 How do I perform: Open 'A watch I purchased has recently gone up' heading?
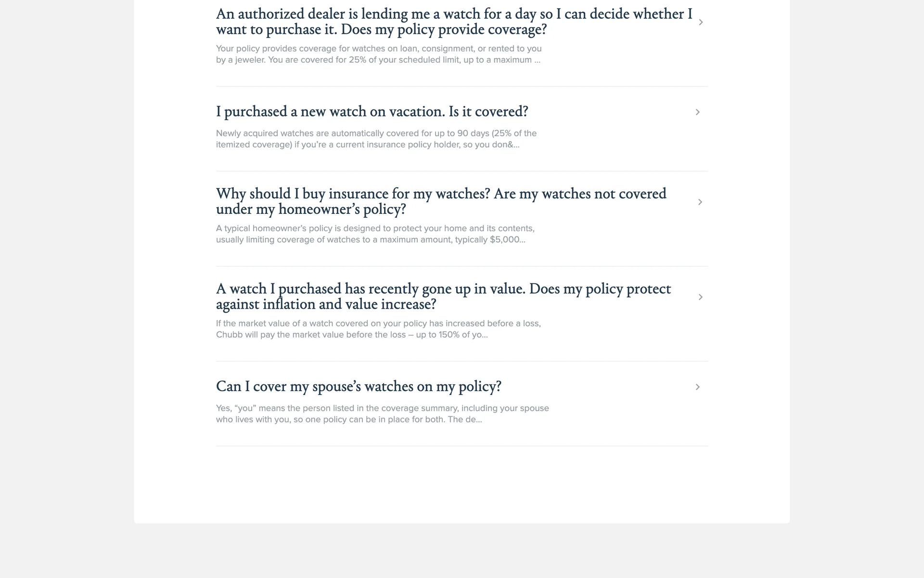click(443, 296)
